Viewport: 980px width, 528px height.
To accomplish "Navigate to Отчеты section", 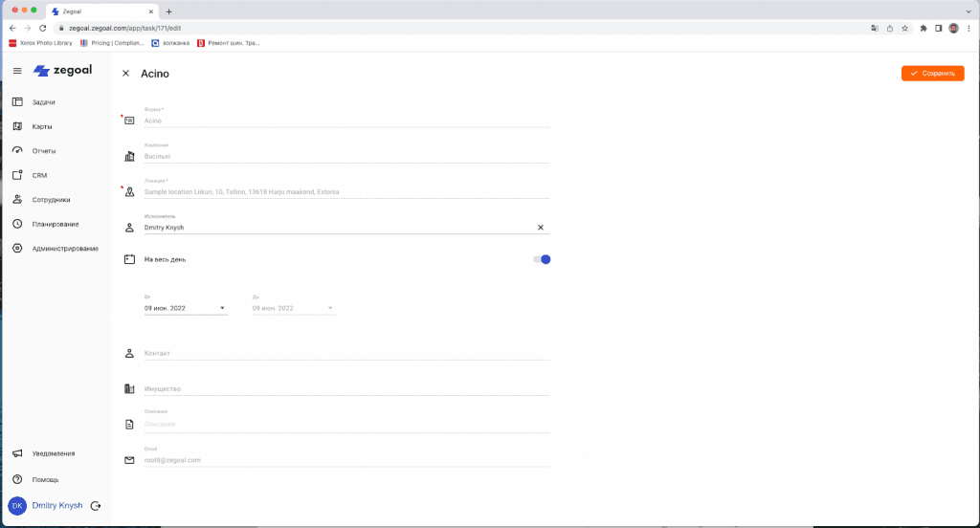I will point(44,151).
